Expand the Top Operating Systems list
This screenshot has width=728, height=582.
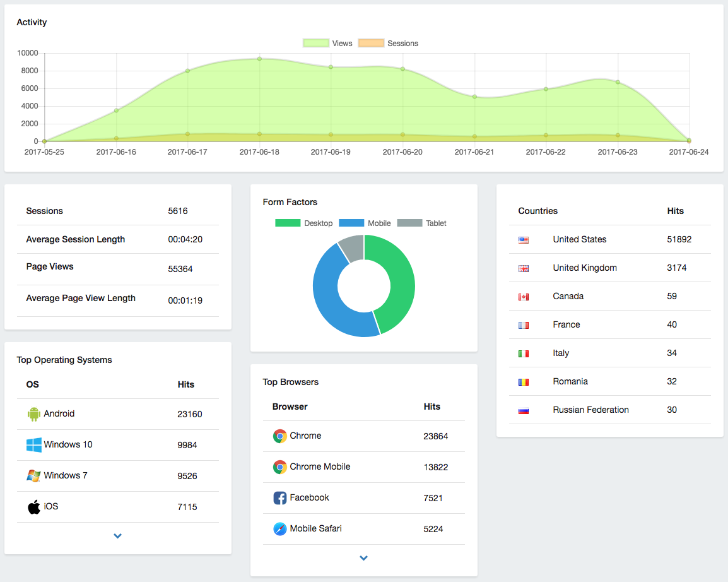click(117, 536)
